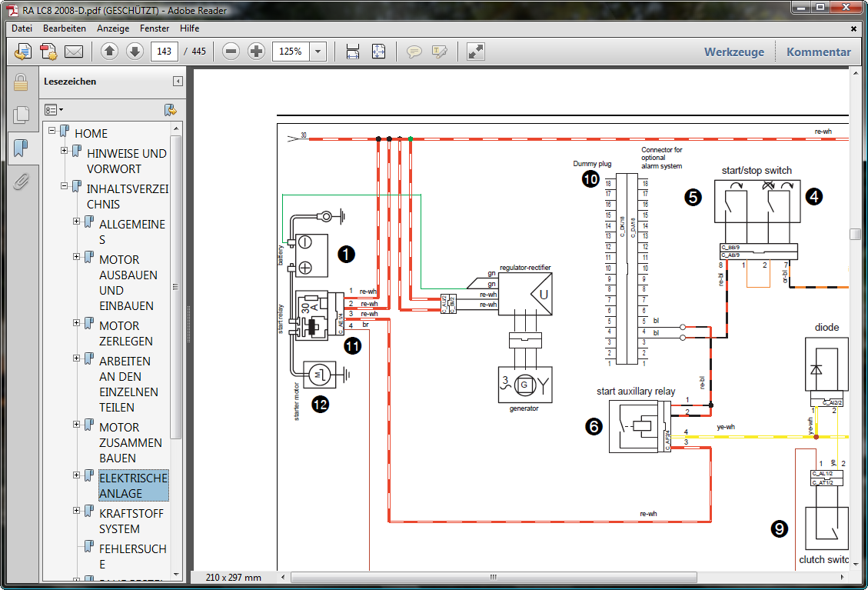The width and height of the screenshot is (868, 590).
Task: Click the zoom in plus button
Action: click(256, 52)
